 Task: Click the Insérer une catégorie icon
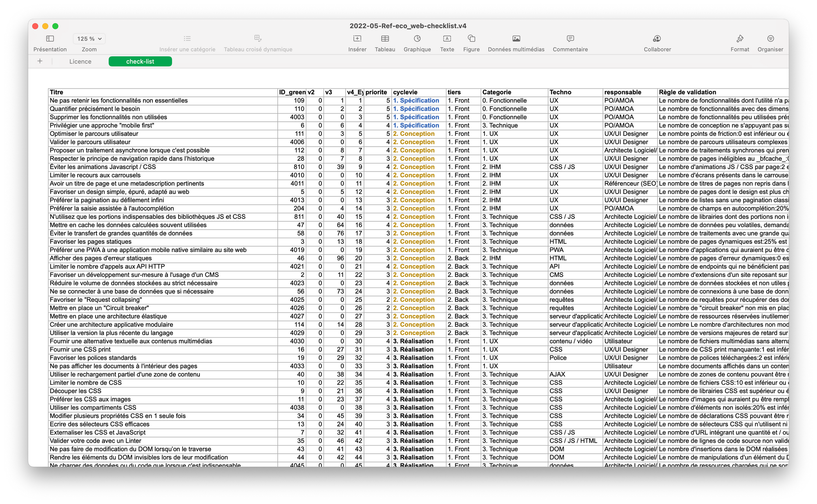coord(187,39)
